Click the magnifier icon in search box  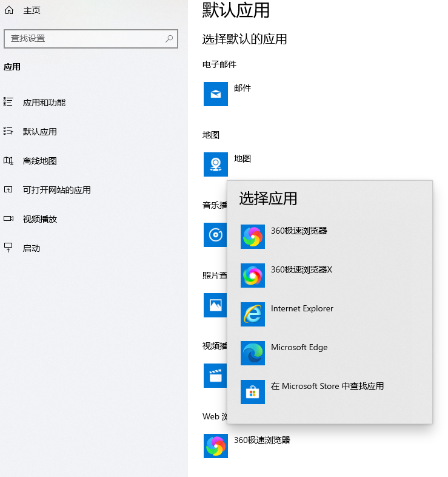coord(169,39)
